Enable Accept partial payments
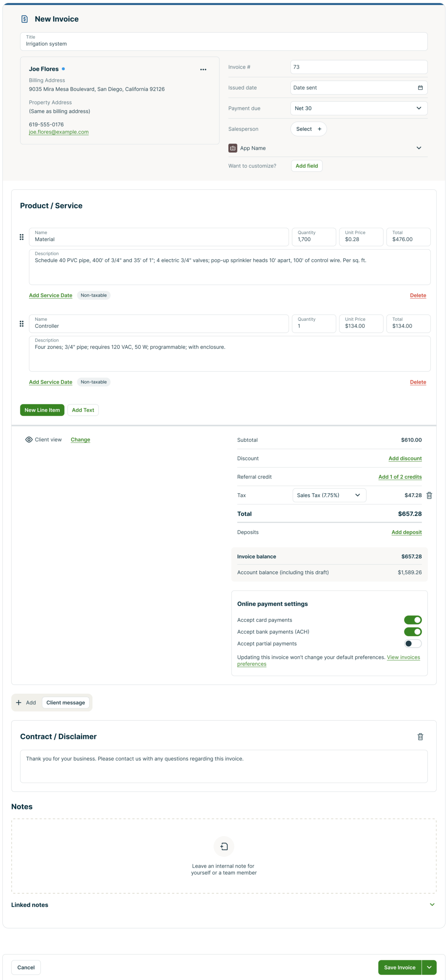The width and height of the screenshot is (447, 980). pos(413,644)
